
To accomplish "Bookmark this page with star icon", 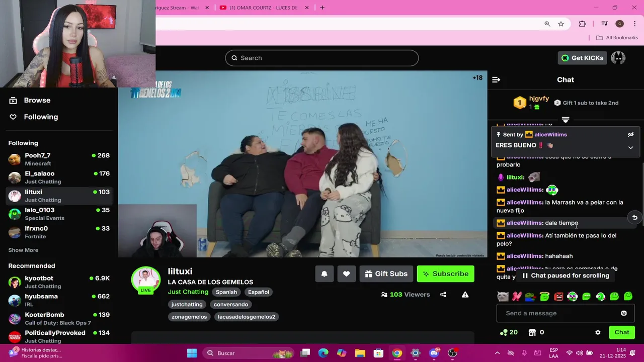I will point(561,24).
